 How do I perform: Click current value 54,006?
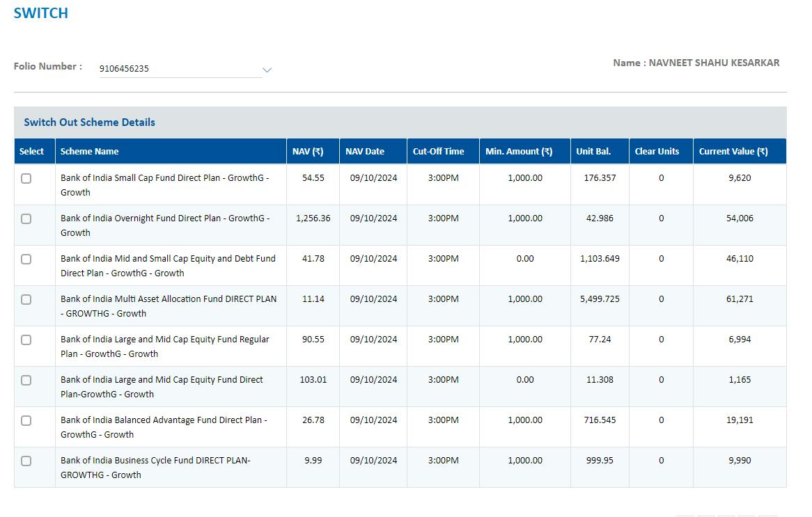pos(740,218)
